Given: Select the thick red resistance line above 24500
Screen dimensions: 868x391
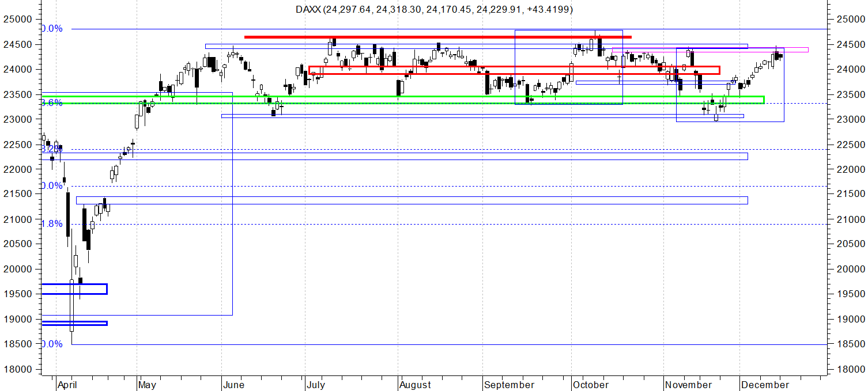Looking at the screenshot, I should tap(438, 37).
